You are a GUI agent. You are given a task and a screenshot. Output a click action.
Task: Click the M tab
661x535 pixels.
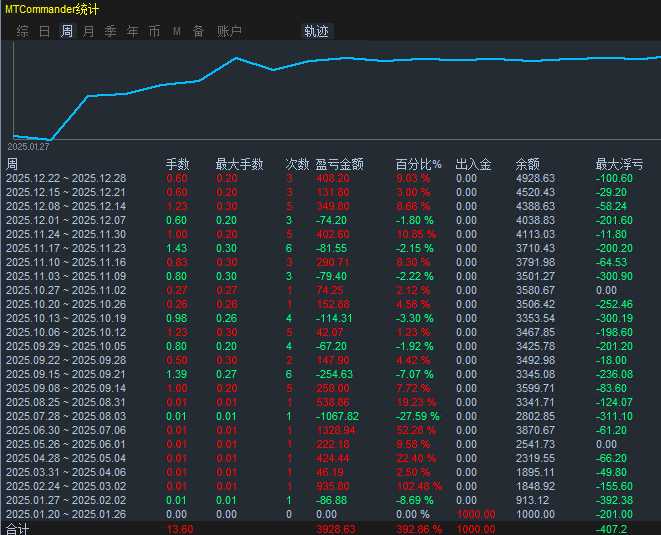(177, 31)
